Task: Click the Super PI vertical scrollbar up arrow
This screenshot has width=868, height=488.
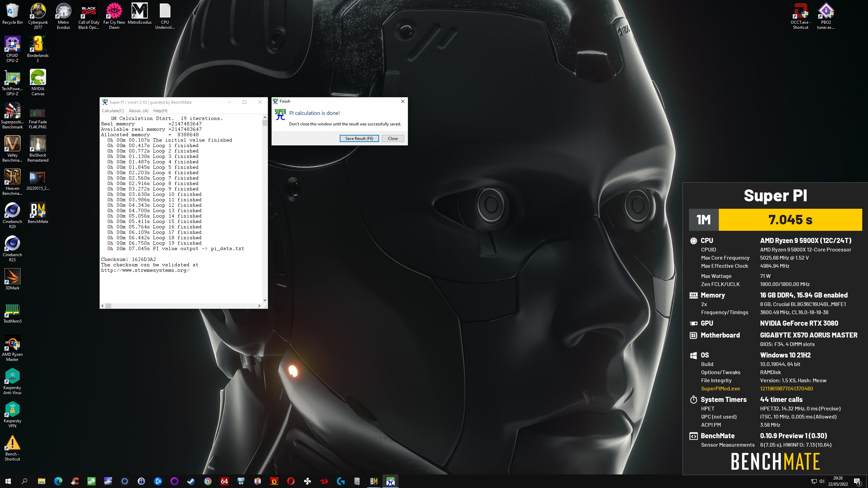Action: pos(265,117)
